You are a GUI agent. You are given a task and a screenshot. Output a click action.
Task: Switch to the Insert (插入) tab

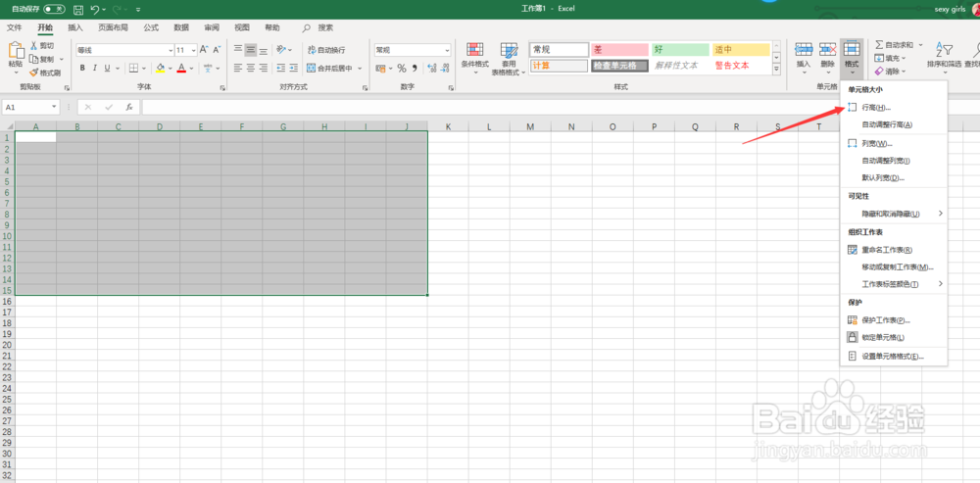pyautogui.click(x=75, y=27)
